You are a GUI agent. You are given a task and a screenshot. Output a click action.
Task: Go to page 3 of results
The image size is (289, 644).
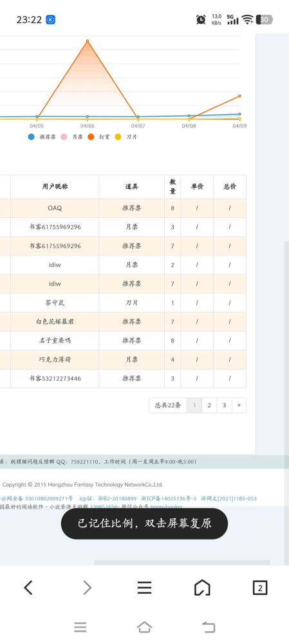224,405
